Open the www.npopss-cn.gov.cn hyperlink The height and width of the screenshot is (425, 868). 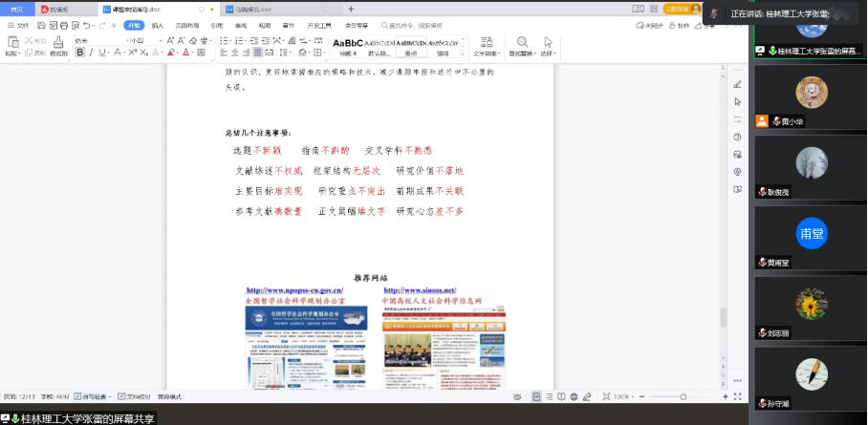(x=294, y=290)
